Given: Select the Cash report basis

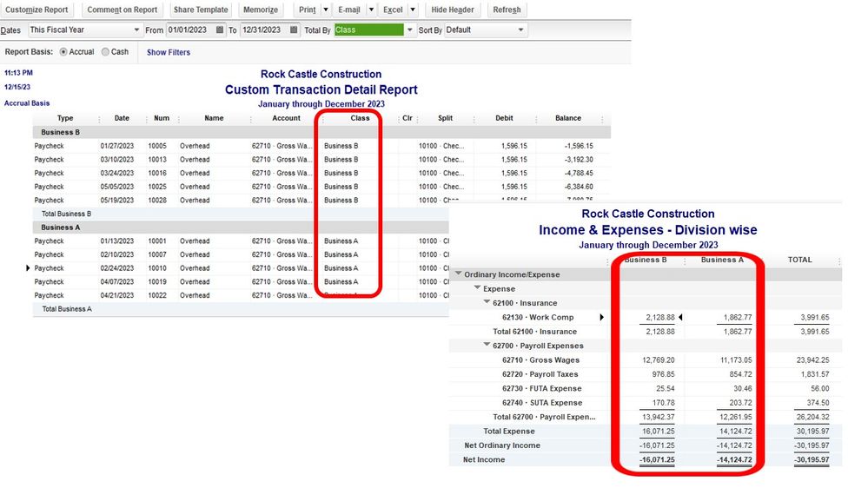Looking at the screenshot, I should (105, 52).
